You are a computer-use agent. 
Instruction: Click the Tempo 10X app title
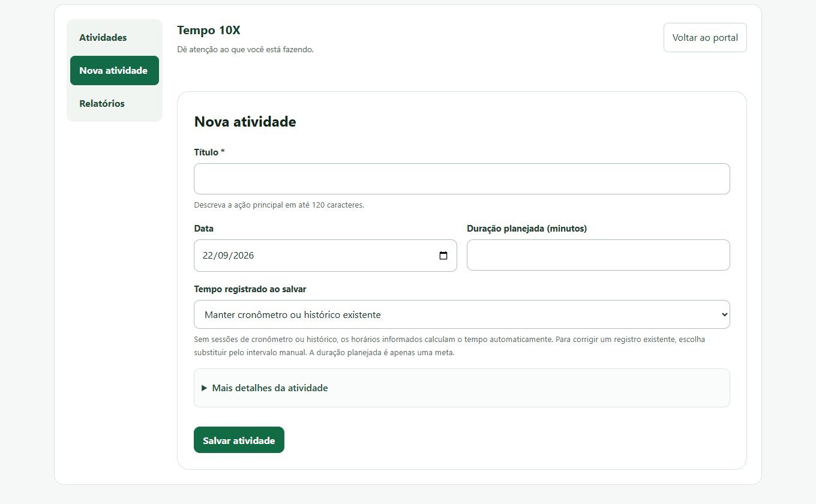click(x=209, y=31)
